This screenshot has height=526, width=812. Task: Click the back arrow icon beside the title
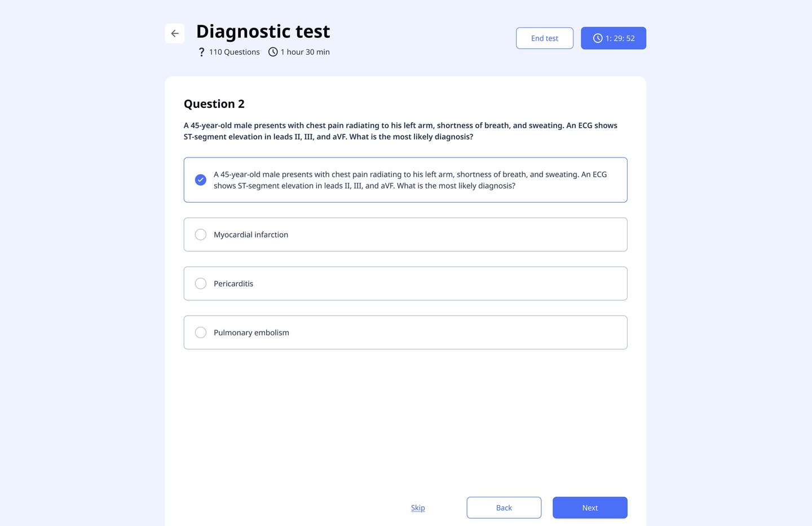point(175,33)
